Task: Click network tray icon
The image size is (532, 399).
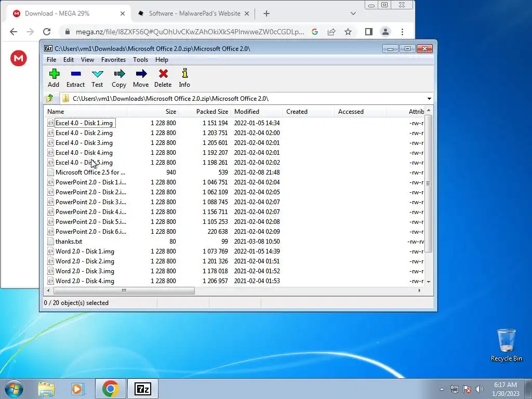Action: tap(454, 389)
